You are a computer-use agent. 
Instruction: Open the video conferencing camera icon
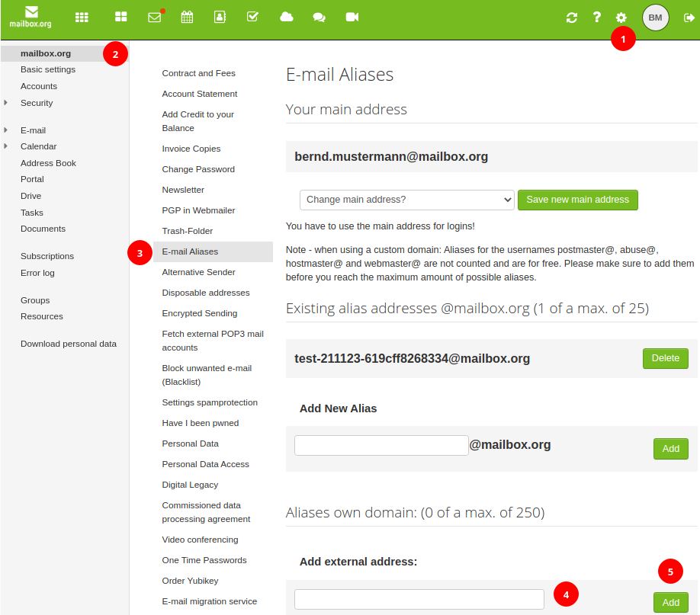(352, 17)
